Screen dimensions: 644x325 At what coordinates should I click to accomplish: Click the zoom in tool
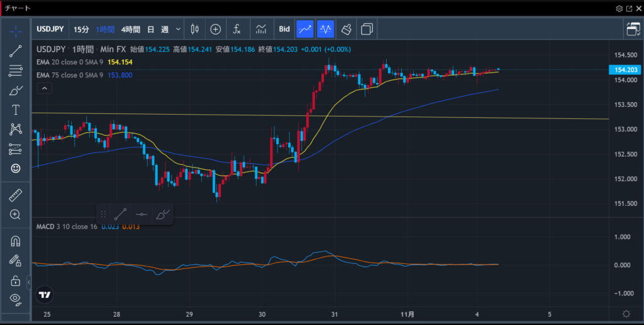pyautogui.click(x=16, y=215)
